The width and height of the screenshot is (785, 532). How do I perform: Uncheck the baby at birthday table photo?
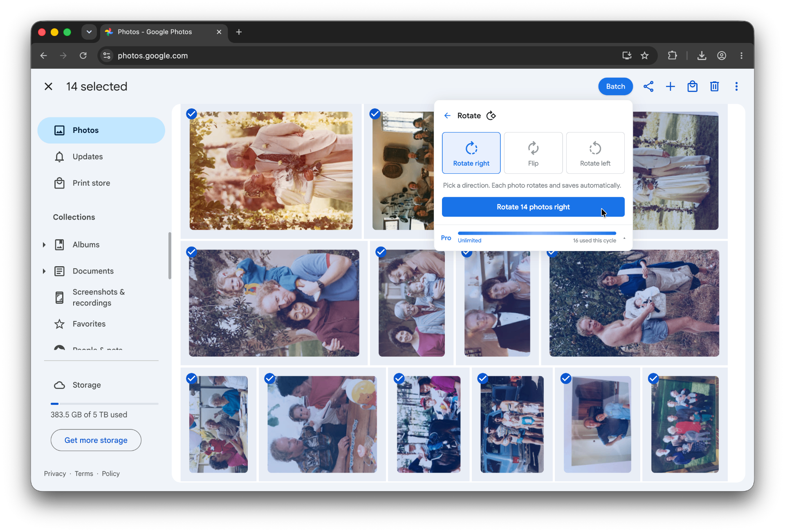270,379
